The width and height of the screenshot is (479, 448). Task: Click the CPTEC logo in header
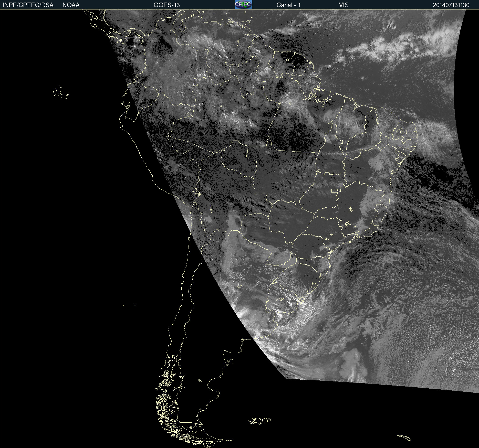(x=243, y=5)
